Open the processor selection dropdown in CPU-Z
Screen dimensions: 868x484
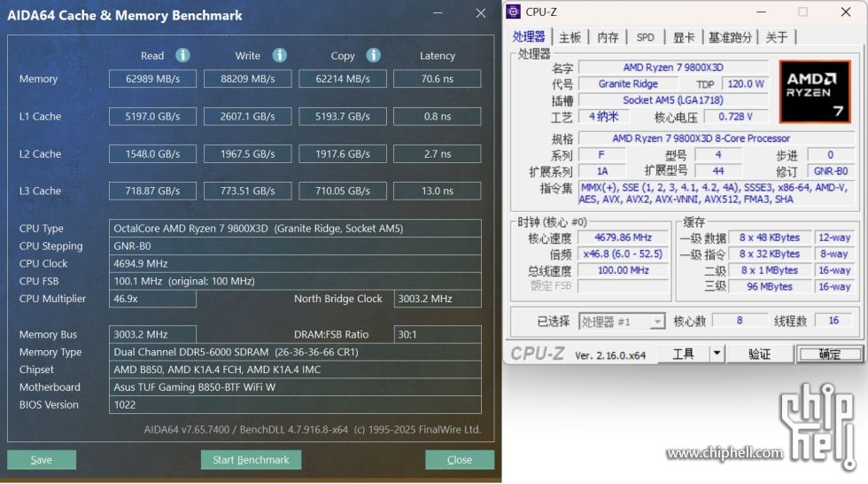pos(657,321)
